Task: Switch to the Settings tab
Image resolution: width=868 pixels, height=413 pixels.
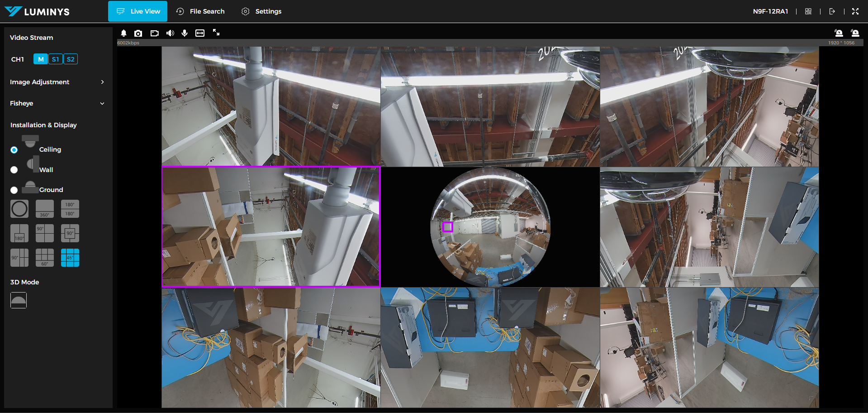Action: [261, 11]
